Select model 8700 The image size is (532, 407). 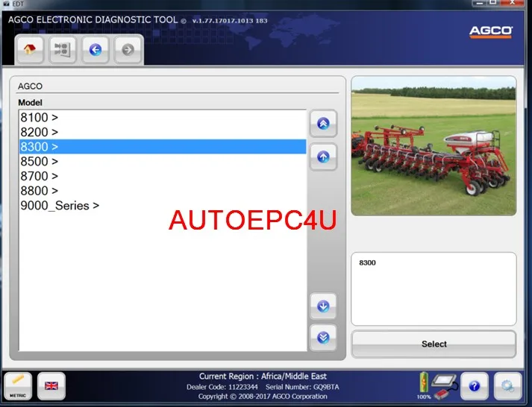[163, 176]
